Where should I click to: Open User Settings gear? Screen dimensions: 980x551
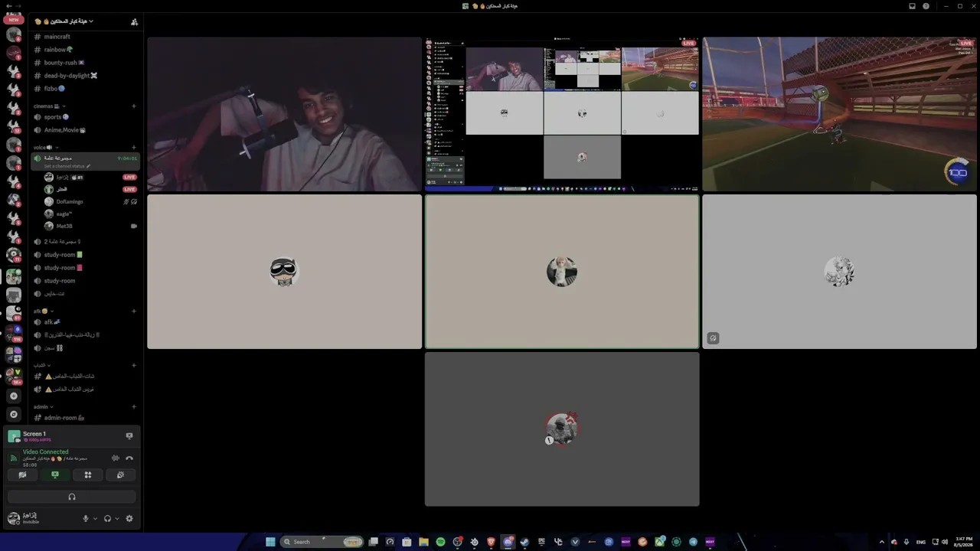(129, 519)
